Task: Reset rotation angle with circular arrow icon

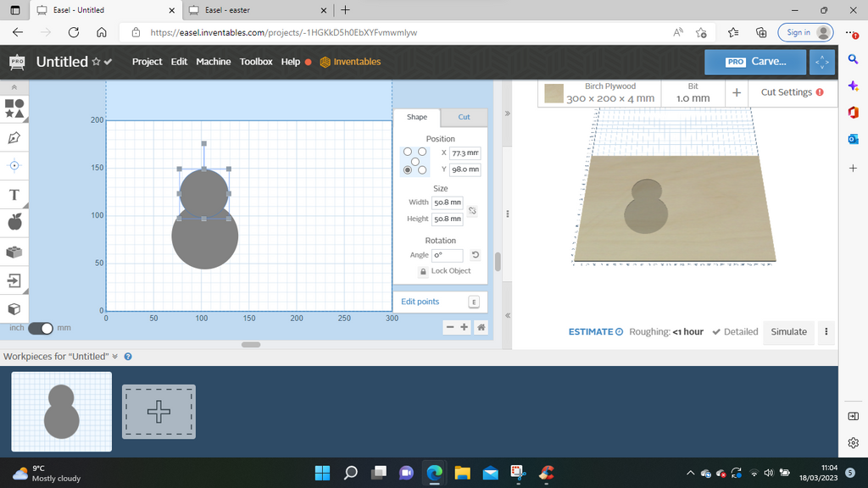Action: click(x=476, y=255)
